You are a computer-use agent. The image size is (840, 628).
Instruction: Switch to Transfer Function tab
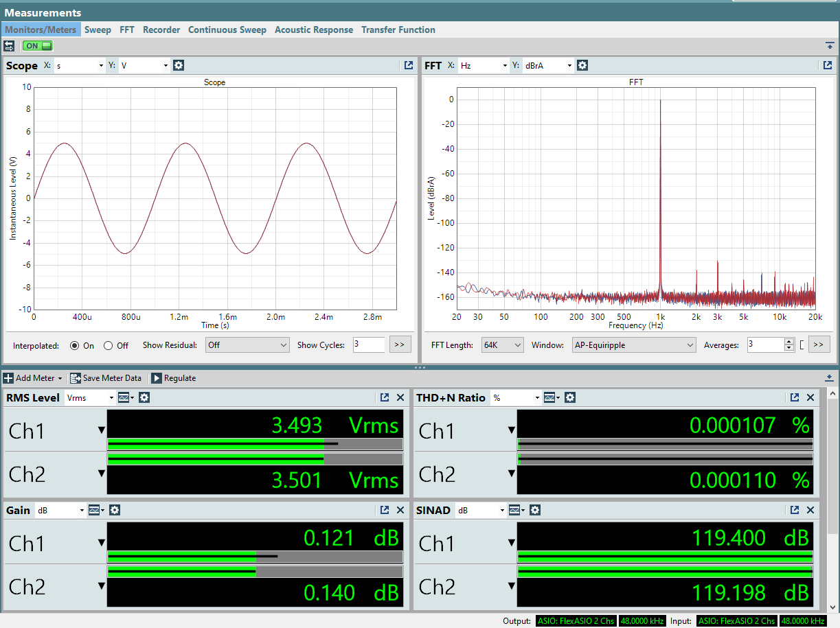(398, 30)
